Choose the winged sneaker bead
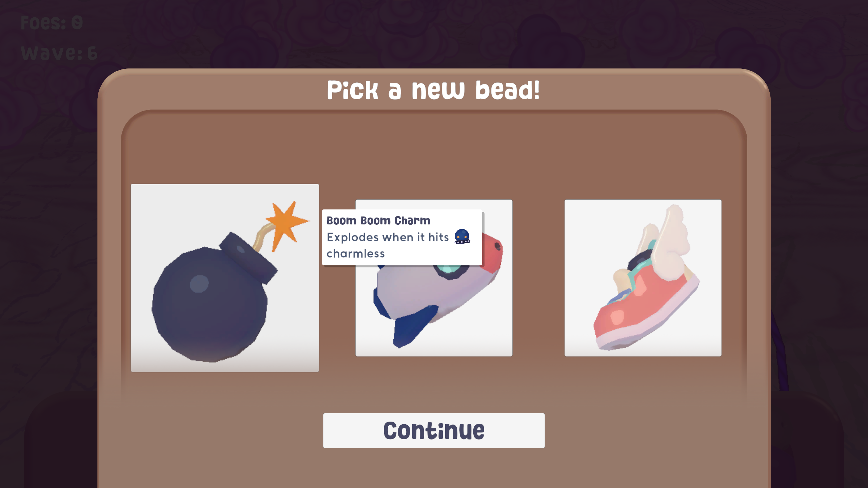The image size is (868, 488). coord(643,278)
